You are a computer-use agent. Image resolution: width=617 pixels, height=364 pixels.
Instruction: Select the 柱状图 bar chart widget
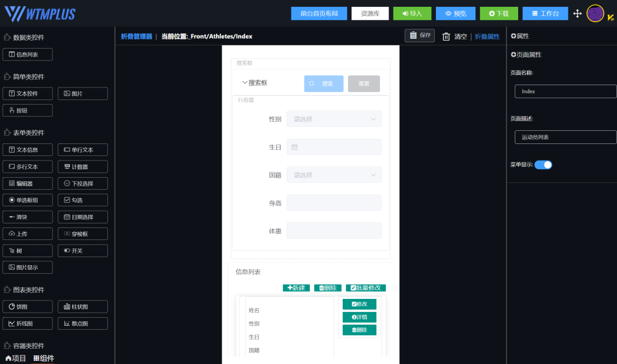pyautogui.click(x=82, y=306)
